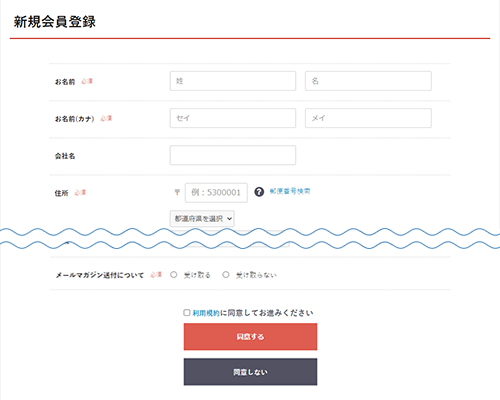
Task: Focus the セイ kana last name field
Action: click(x=233, y=118)
